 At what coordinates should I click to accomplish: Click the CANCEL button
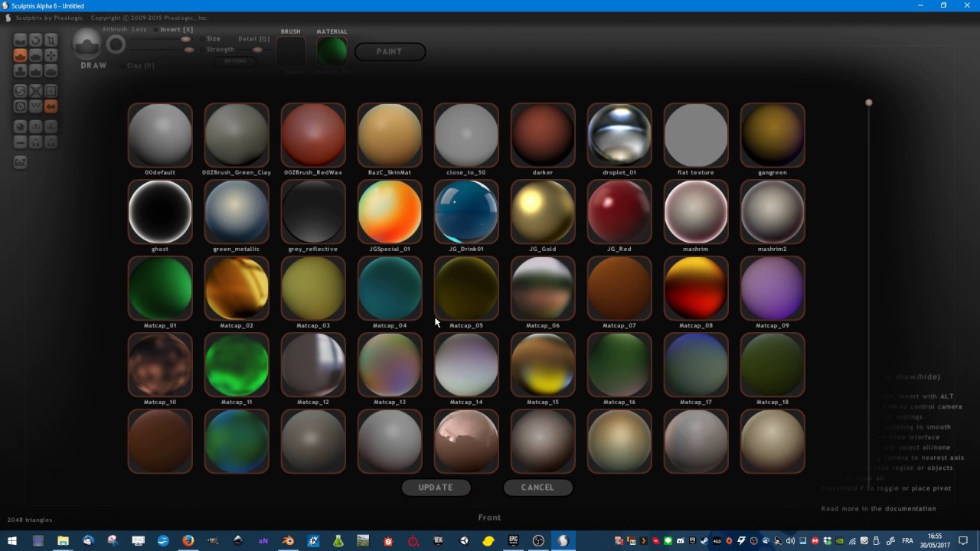pyautogui.click(x=537, y=487)
